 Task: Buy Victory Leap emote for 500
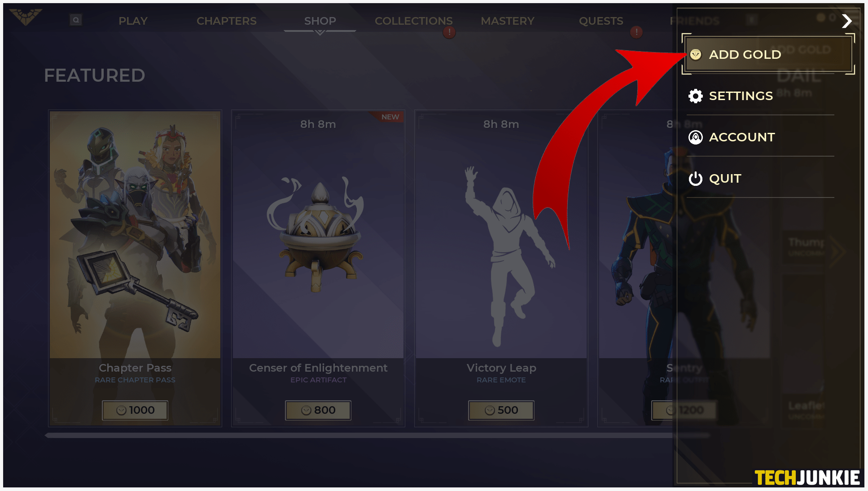(x=501, y=410)
